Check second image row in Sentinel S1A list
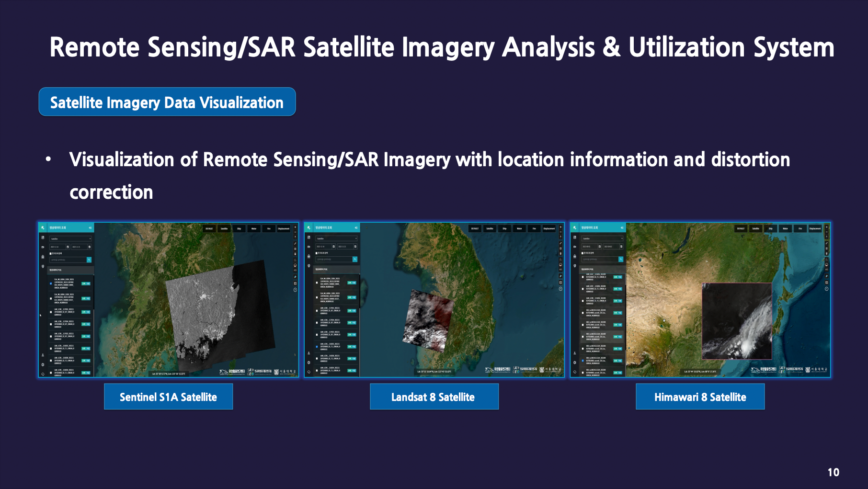This screenshot has width=868, height=489. point(51,298)
